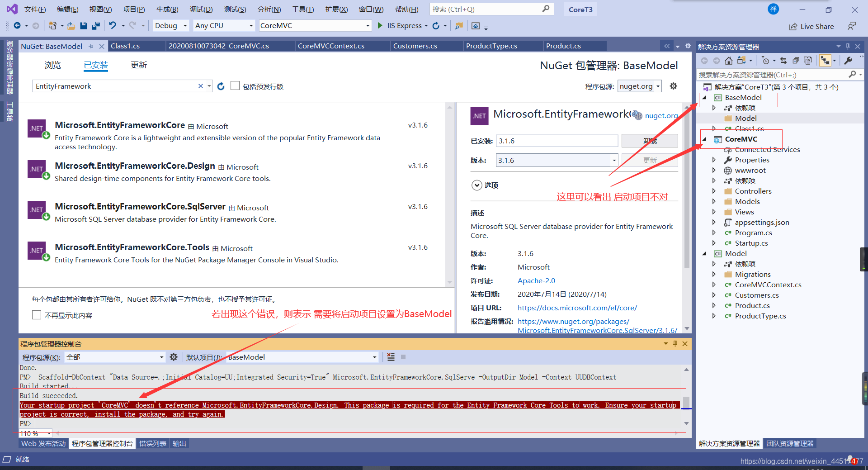Clear the EntityFramework search box X

pos(201,86)
